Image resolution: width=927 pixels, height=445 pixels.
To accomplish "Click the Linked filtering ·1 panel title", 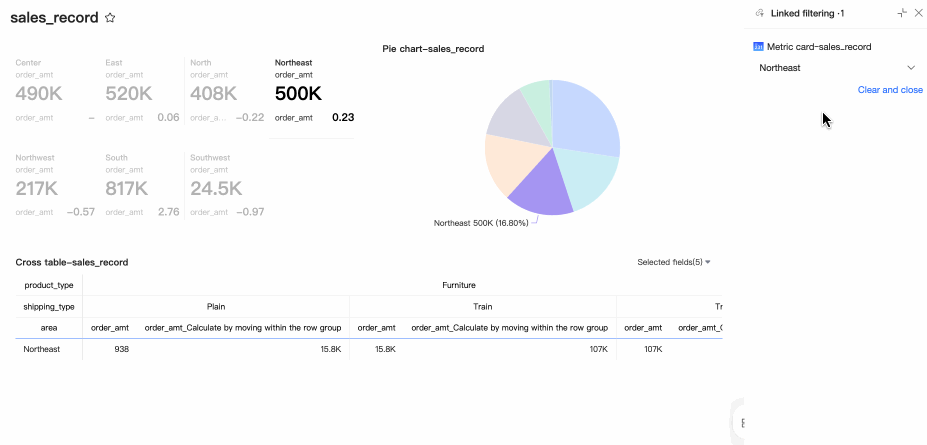I will click(808, 13).
